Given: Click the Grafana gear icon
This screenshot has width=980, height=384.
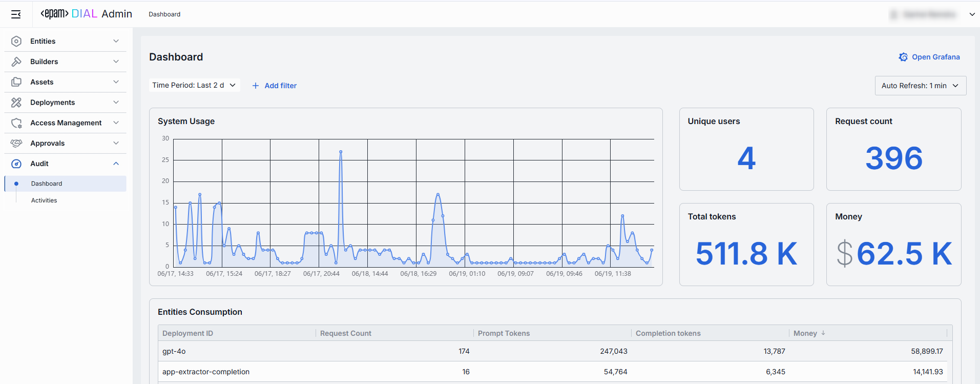Looking at the screenshot, I should (x=903, y=57).
